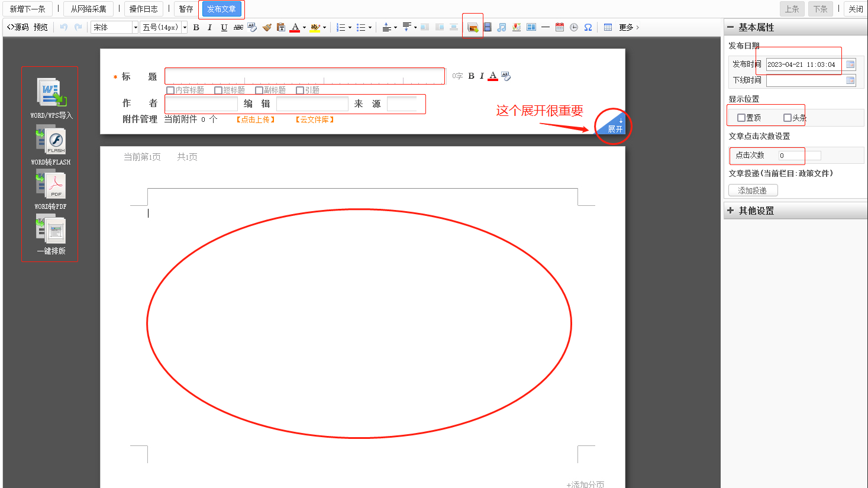Screen dimensions: 868x488
Task: Click the insert audio music note icon
Action: 502,27
